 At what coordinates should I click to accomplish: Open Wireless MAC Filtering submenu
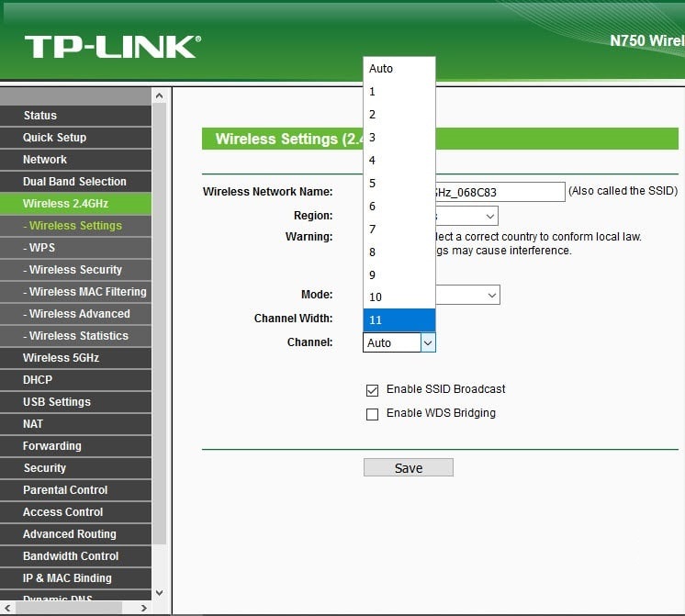(75, 291)
